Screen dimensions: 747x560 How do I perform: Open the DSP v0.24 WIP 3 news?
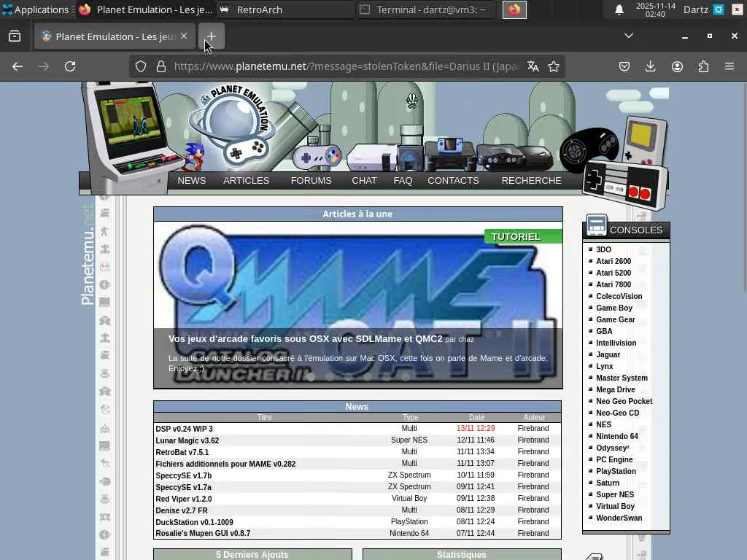click(184, 429)
